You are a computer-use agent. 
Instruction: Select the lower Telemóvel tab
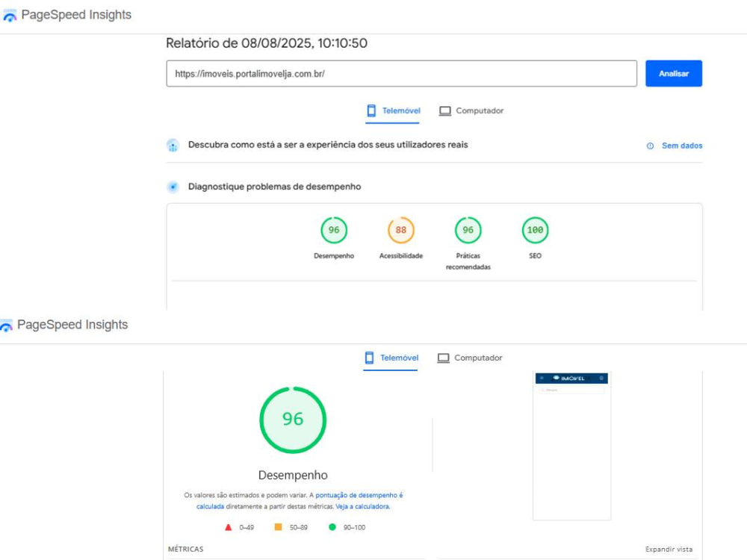point(391,358)
